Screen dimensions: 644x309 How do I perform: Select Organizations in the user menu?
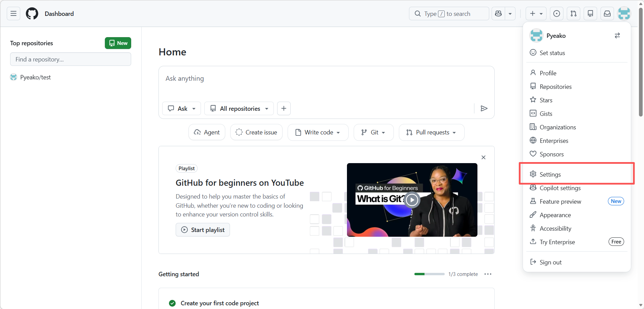[577, 127]
